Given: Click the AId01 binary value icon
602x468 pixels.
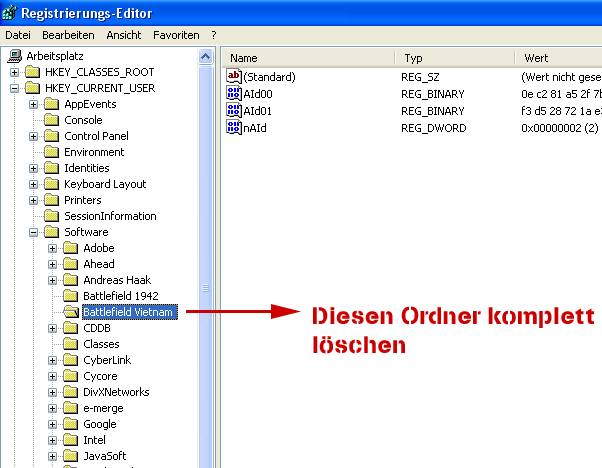Looking at the screenshot, I should tap(233, 110).
